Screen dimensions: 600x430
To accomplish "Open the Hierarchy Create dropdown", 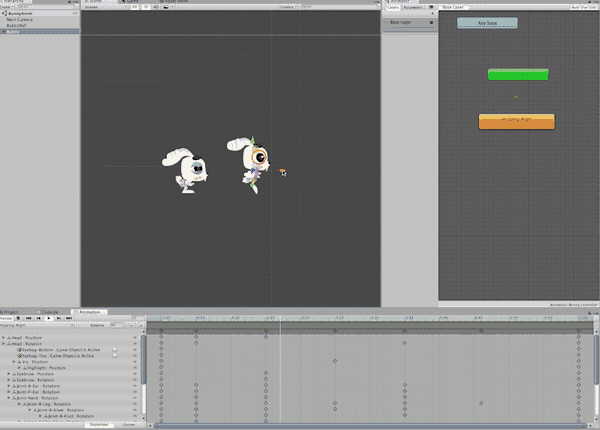I will coord(6,7).
